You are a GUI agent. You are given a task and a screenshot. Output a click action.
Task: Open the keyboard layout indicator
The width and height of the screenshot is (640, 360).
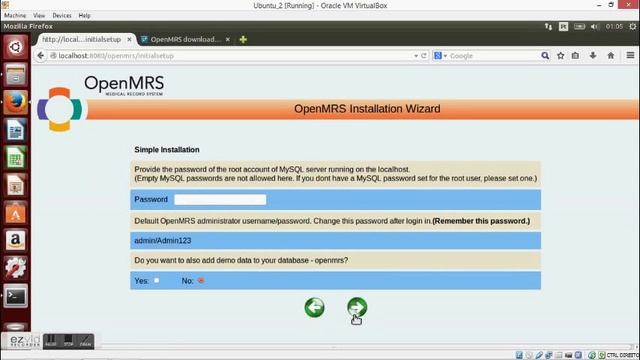click(563, 27)
